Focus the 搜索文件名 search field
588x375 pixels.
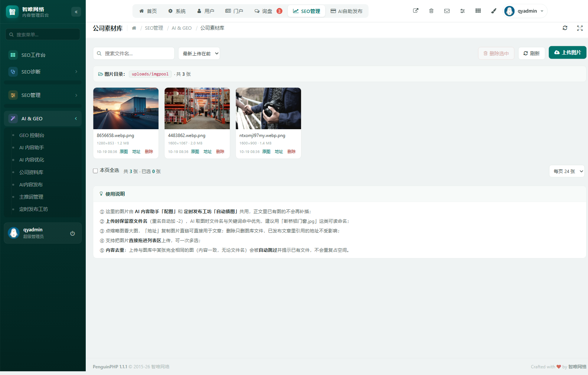[134, 53]
